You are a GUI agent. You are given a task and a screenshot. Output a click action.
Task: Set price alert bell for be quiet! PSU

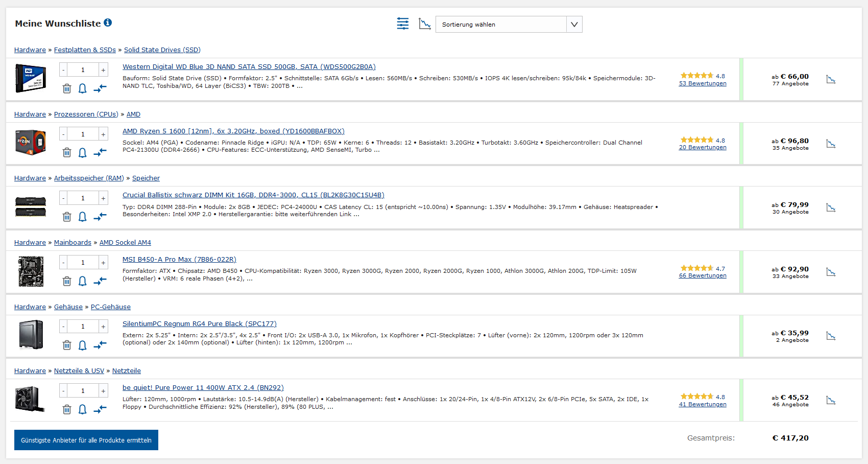82,409
